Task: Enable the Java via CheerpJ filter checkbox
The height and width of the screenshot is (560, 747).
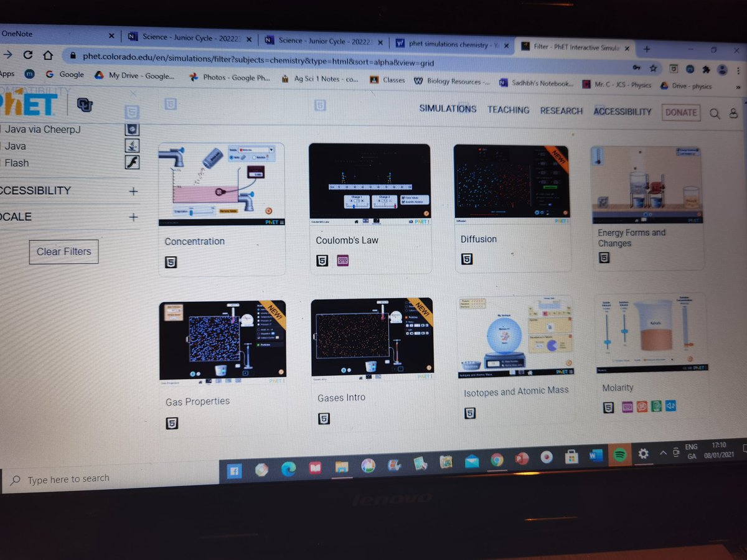Action: (2, 129)
